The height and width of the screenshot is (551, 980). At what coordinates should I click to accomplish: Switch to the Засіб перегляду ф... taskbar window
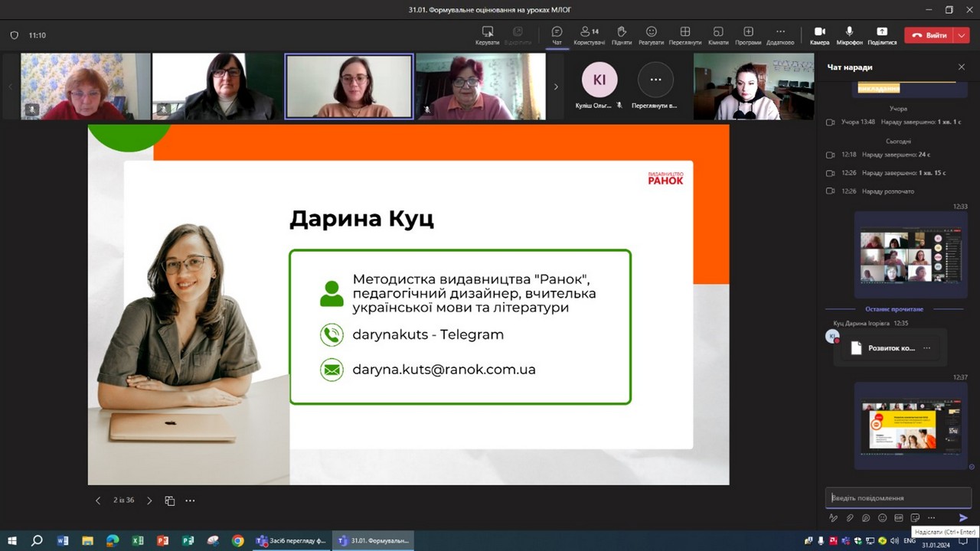tap(292, 540)
